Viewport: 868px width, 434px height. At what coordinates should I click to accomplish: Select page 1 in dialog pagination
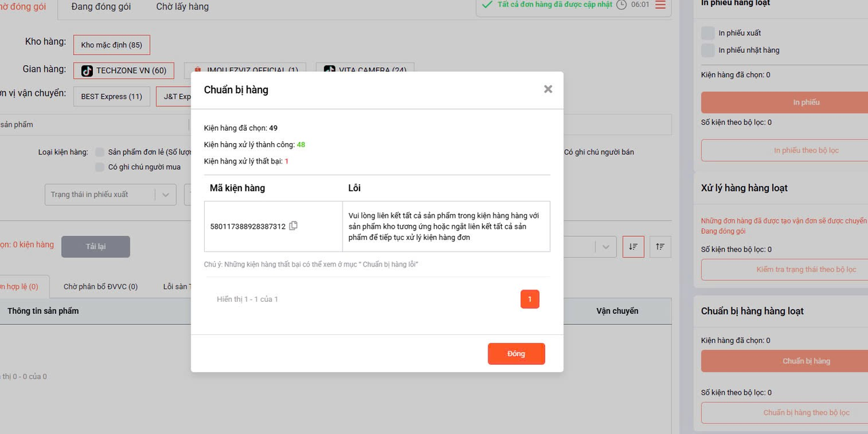click(530, 299)
